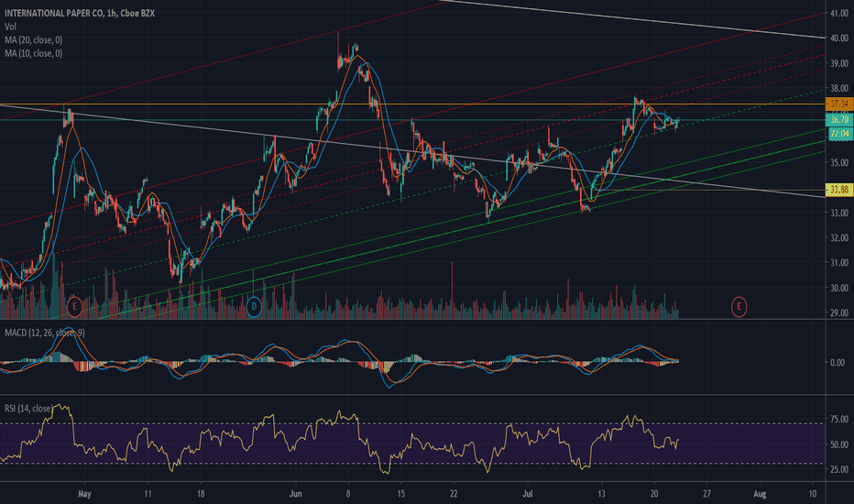854x504 pixels.
Task: Click the RSI 75.00 axis value
Action: tap(839, 419)
